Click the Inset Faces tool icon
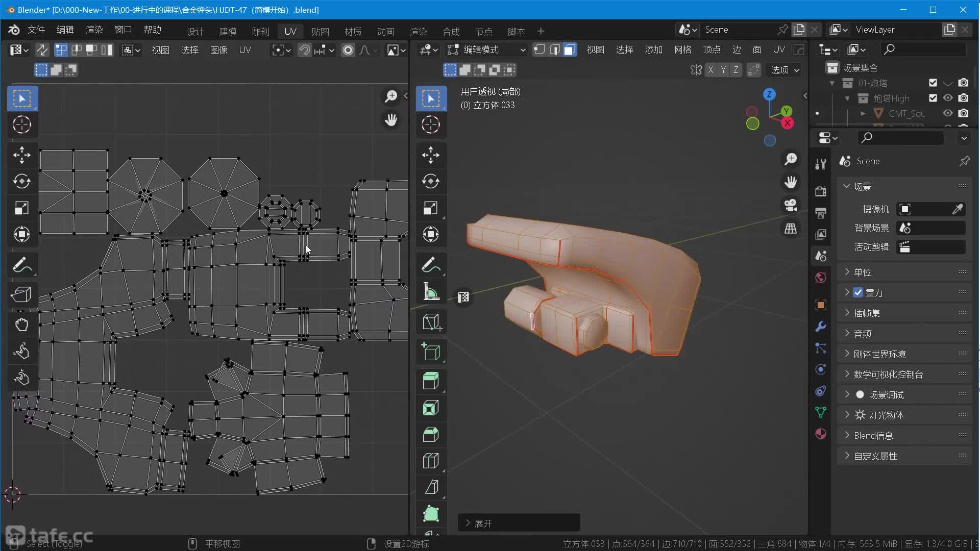Screen dimensions: 980x551 [x=430, y=408]
